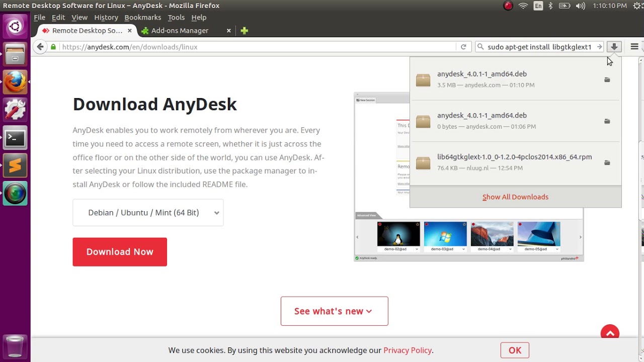Expand the Debian / Ubuntu / Mint distribution dropdown
Image resolution: width=644 pixels, height=362 pixels.
(148, 213)
